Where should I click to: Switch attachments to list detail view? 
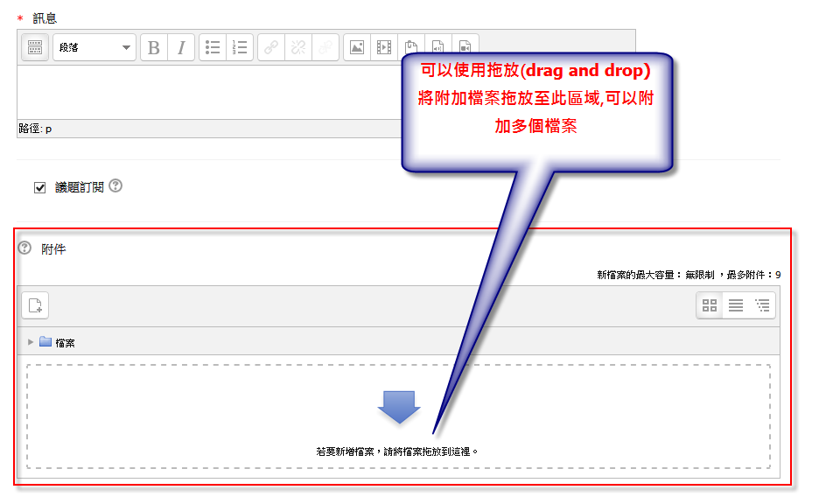pyautogui.click(x=736, y=305)
